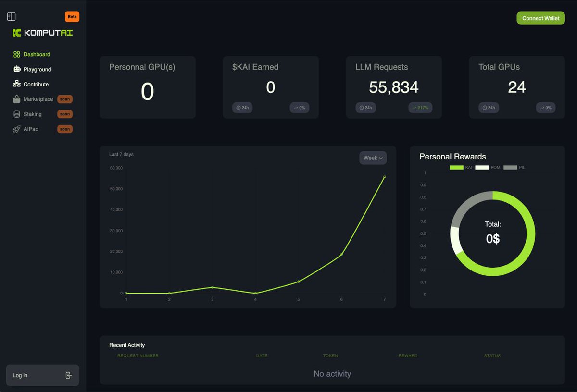This screenshot has height=392, width=577.
Task: Click the Last 7 days chart label
Action: coord(121,154)
